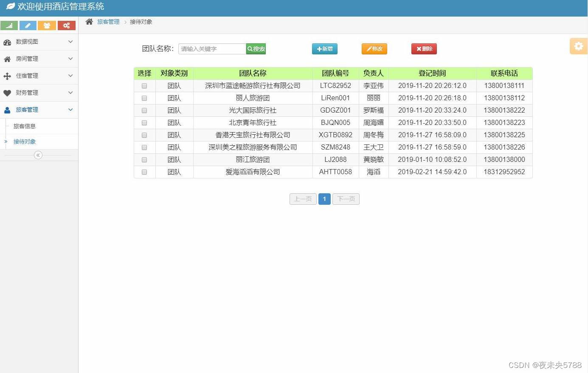This screenshot has height=373, width=588.
Task: Click the house icon beside 房间管理
Action: pyautogui.click(x=7, y=59)
